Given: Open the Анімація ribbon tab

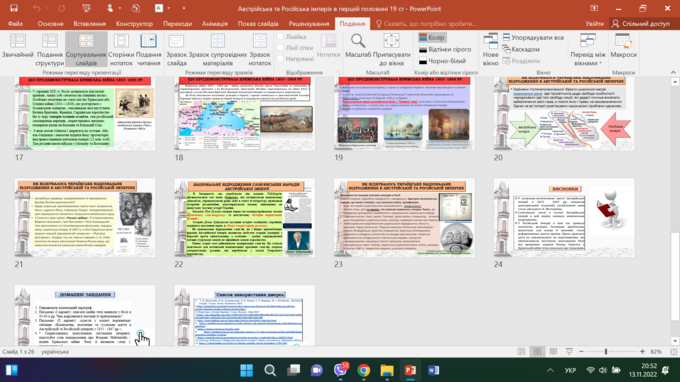Looking at the screenshot, I should pos(215,23).
